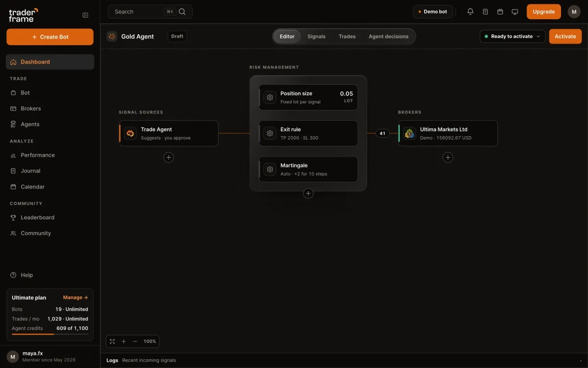Image resolution: width=588 pixels, height=368 pixels.
Task: Select the Ultima Markets Ltd broker card
Action: (448, 133)
